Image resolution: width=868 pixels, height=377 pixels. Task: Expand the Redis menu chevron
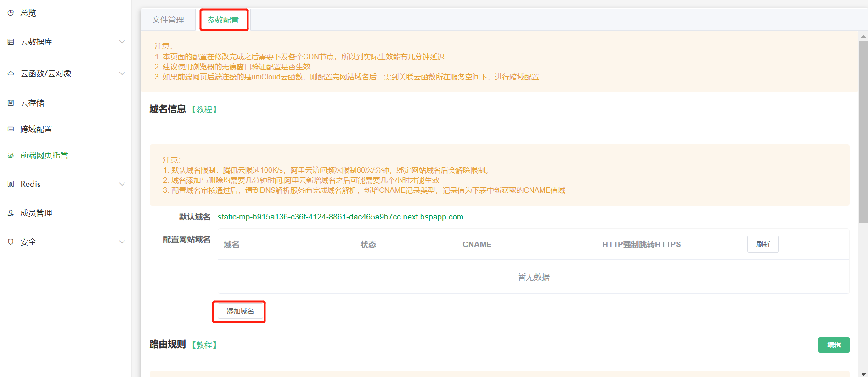[122, 184]
